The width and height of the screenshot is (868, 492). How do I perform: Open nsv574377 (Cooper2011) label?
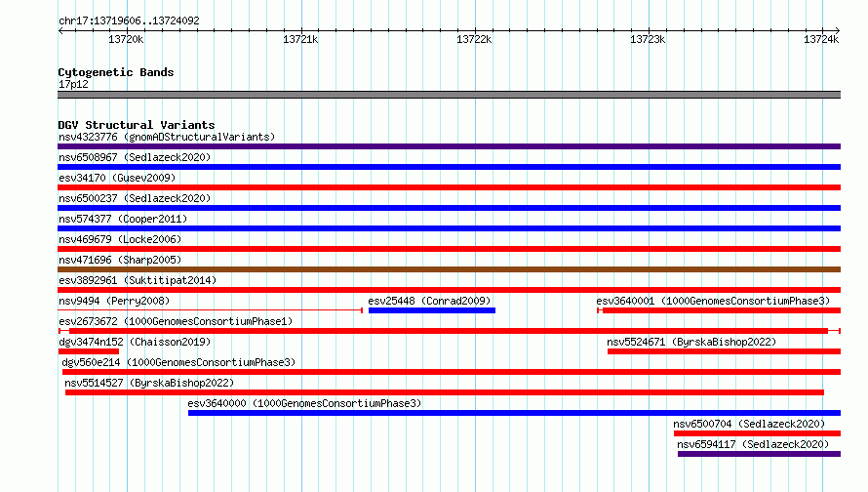(x=123, y=219)
